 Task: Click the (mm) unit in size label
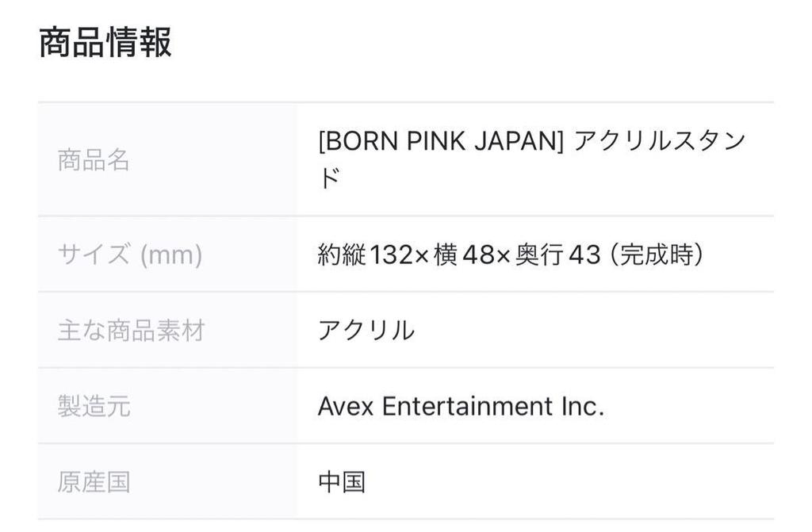click(x=170, y=255)
